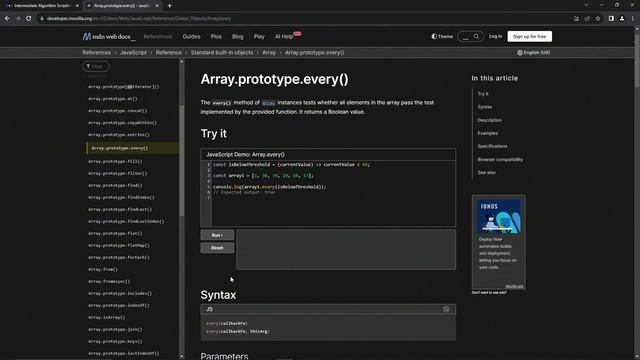This screenshot has height=360, width=640.
Task: Open the Plus menu
Action: click(x=216, y=36)
